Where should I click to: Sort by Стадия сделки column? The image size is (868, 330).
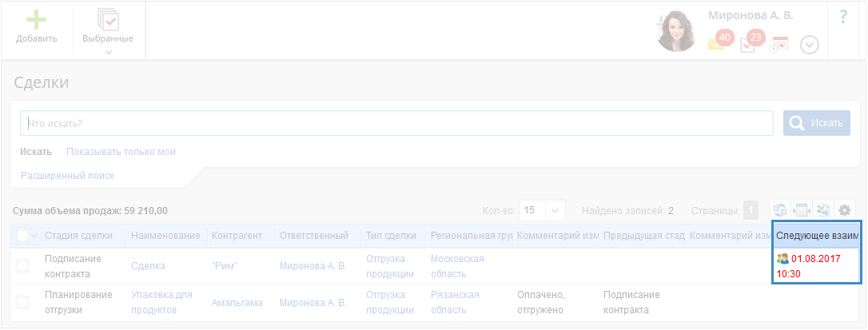(x=78, y=236)
